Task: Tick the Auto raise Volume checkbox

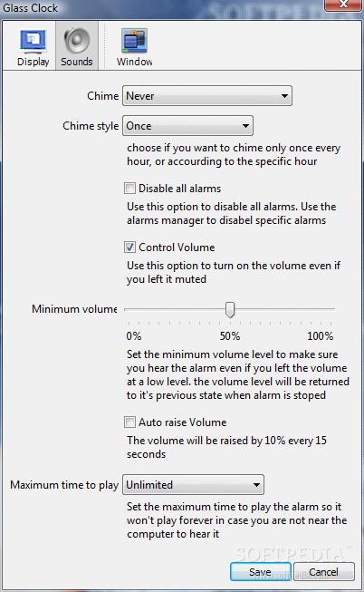Action: pos(129,422)
